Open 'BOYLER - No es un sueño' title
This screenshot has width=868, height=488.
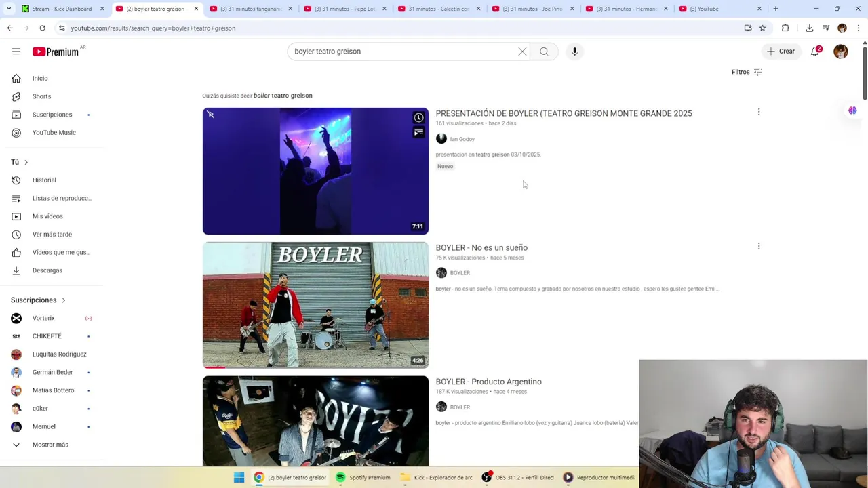coord(481,247)
